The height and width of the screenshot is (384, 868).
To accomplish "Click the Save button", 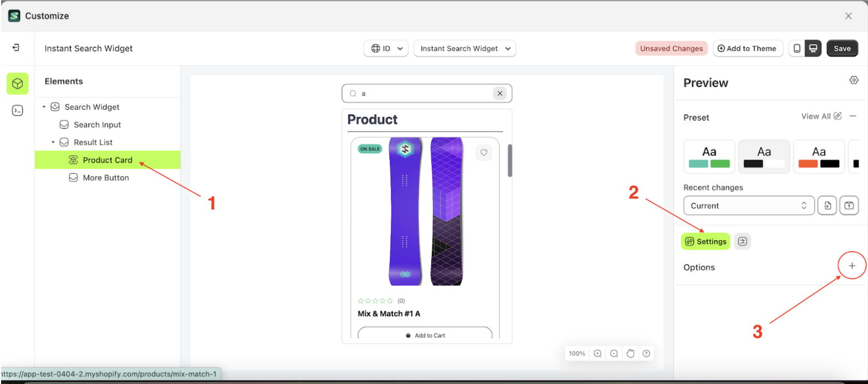I will [x=842, y=48].
